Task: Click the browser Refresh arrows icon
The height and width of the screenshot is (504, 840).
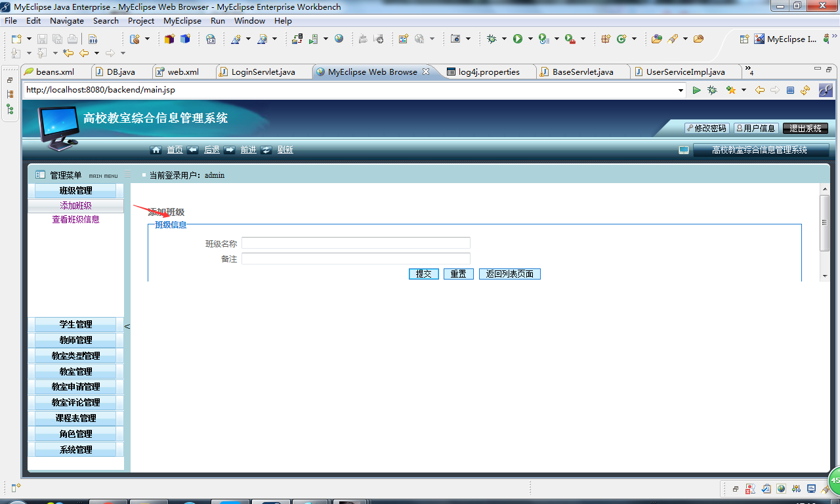Action: click(805, 90)
